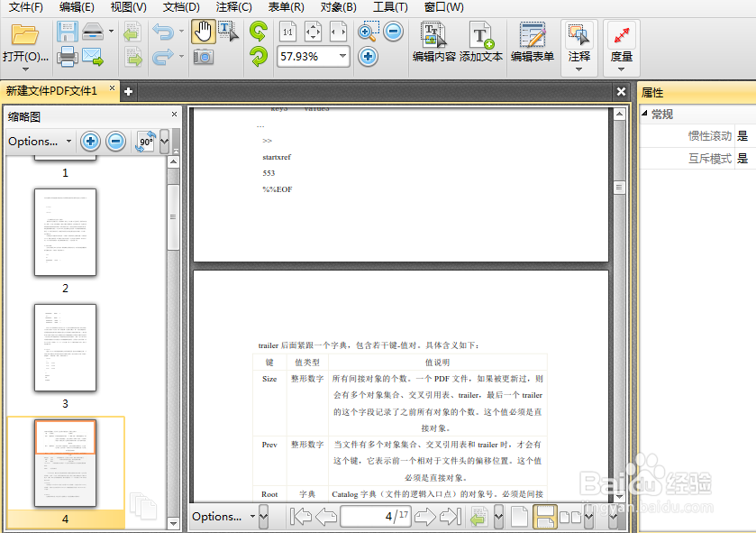Open the 对象(B) menu
This screenshot has width=756, height=533.
339,7
